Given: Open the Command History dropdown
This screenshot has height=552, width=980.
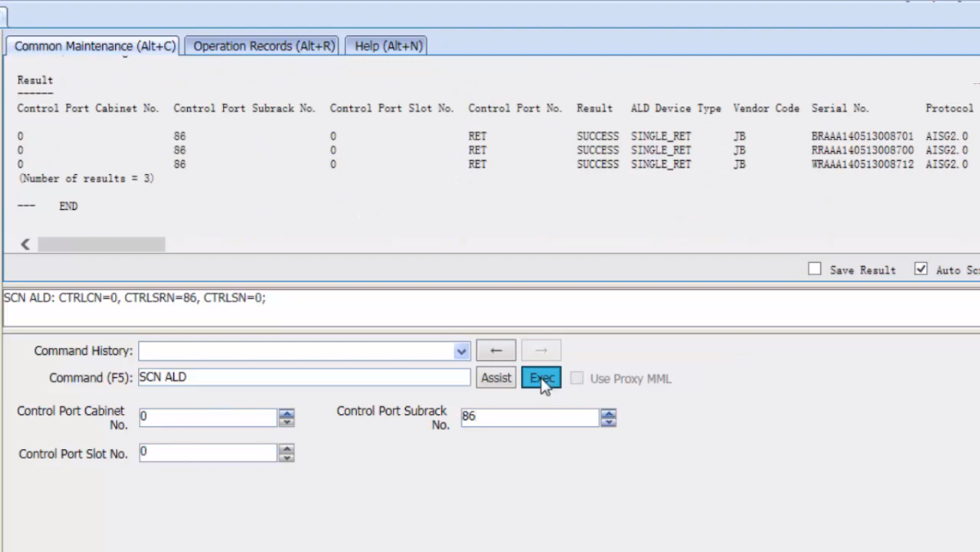Looking at the screenshot, I should point(462,351).
